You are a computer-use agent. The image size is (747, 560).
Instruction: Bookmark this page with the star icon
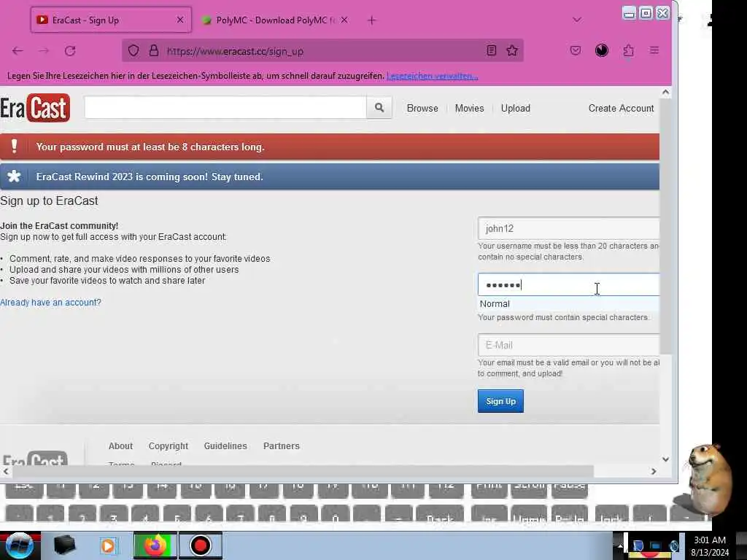[512, 50]
